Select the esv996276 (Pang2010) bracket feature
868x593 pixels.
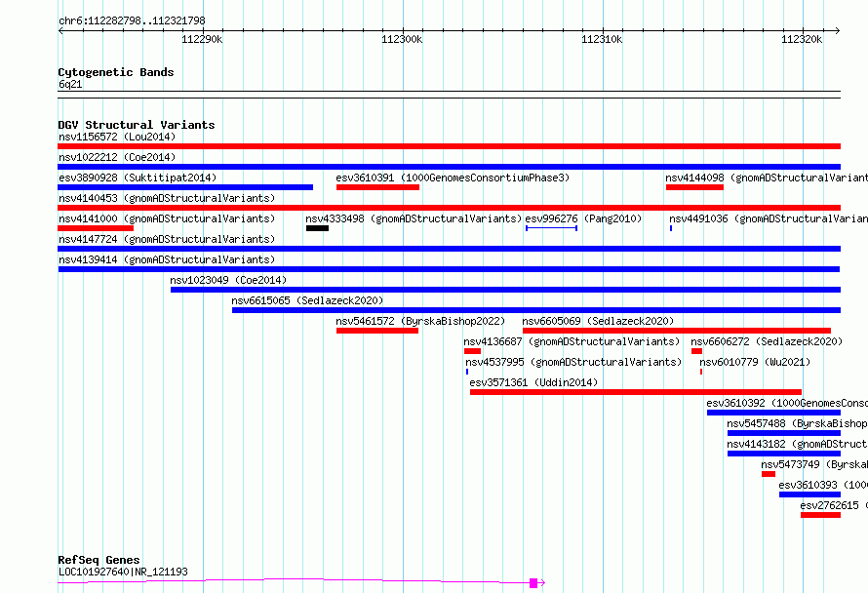click(x=551, y=228)
